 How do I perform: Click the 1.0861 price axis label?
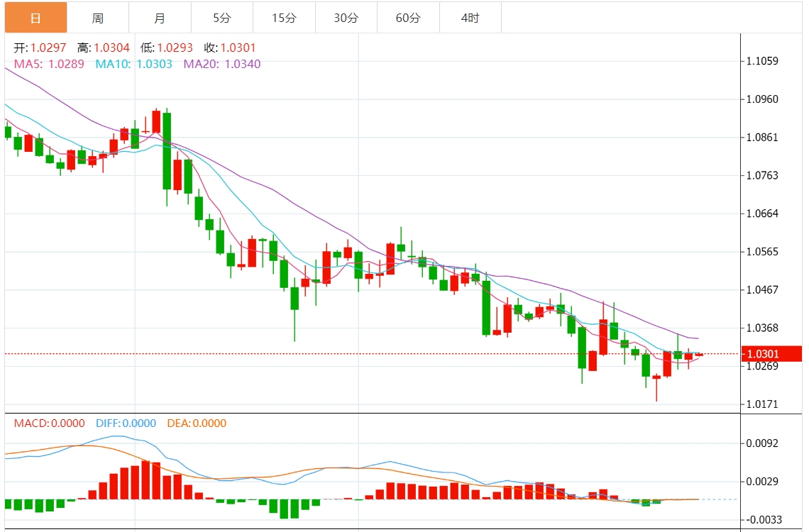click(762, 137)
